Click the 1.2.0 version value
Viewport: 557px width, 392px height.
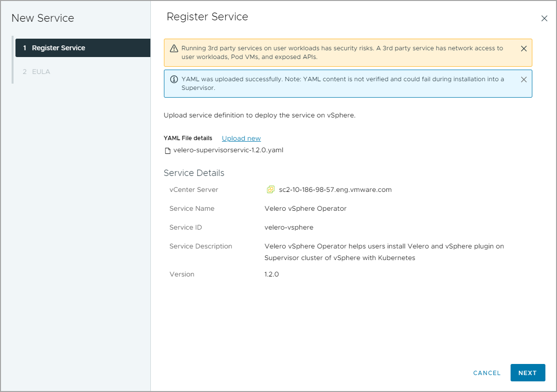pyautogui.click(x=271, y=274)
